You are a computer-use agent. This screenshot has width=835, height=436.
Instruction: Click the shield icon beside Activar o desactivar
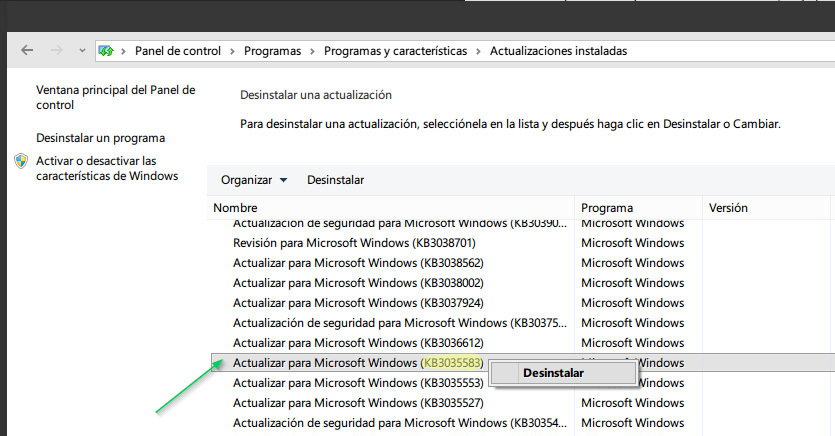click(x=21, y=161)
